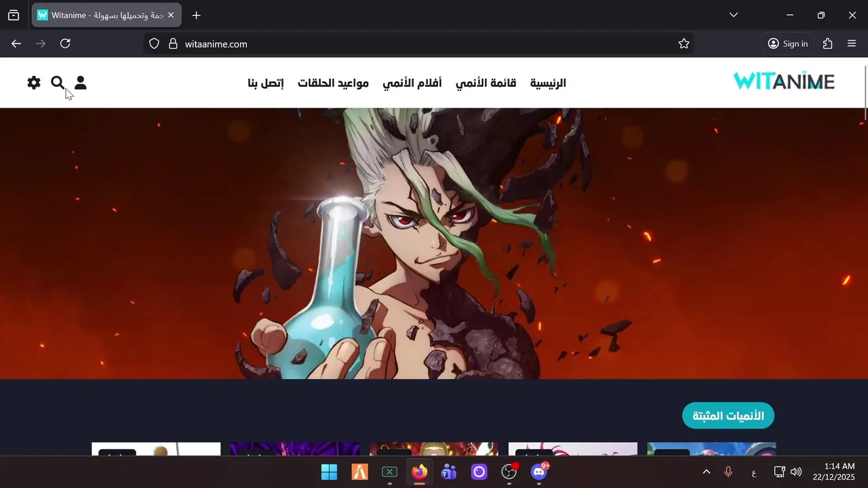Go back one page
This screenshot has height=488, width=868.
click(x=16, y=43)
